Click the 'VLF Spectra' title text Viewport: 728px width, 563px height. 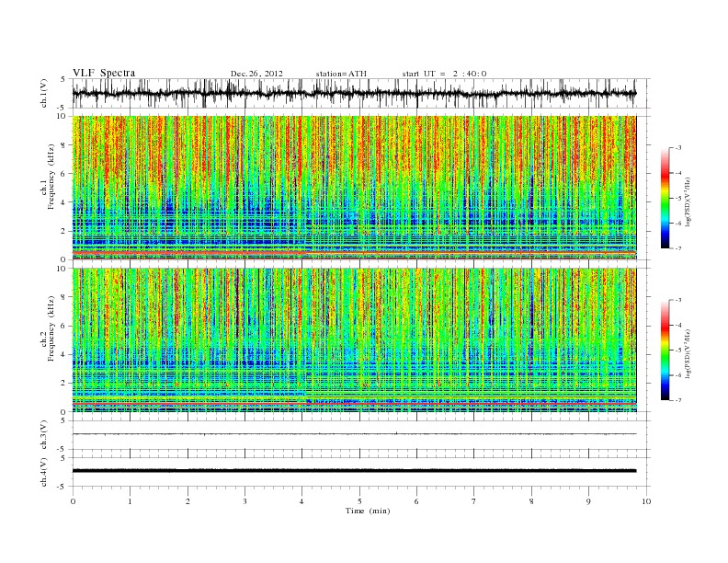[104, 73]
